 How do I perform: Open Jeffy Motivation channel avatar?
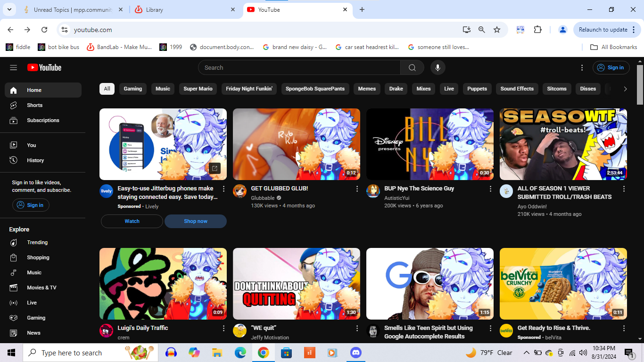tap(239, 330)
